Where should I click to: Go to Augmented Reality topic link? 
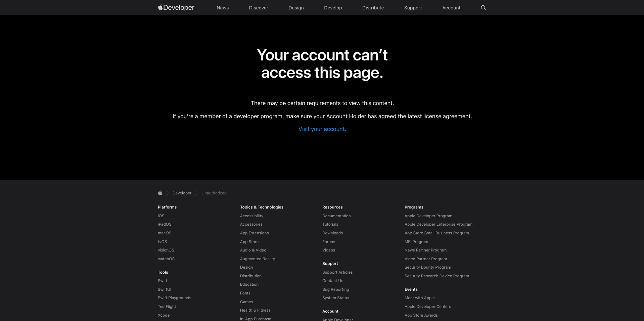point(258,259)
